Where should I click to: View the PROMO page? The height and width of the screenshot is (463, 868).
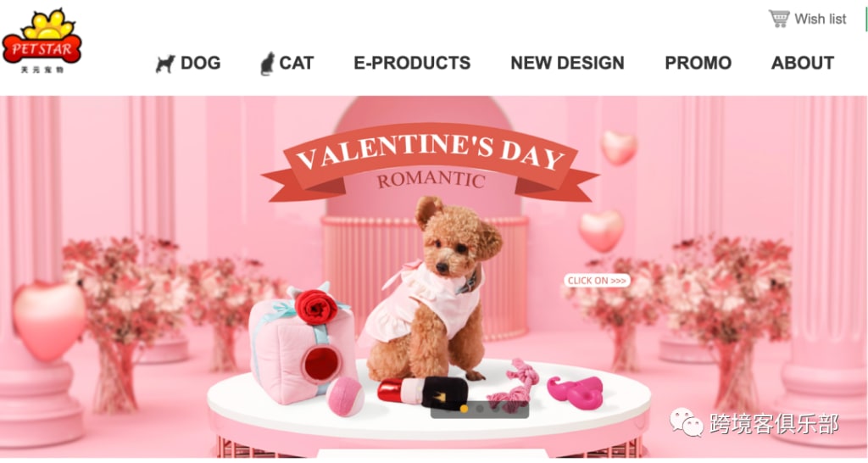click(x=698, y=63)
